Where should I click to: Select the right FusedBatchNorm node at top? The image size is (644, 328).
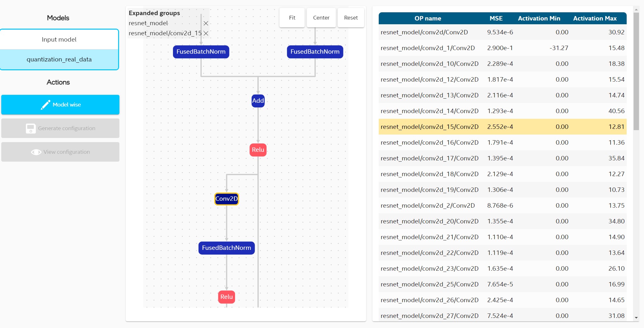coord(315,52)
